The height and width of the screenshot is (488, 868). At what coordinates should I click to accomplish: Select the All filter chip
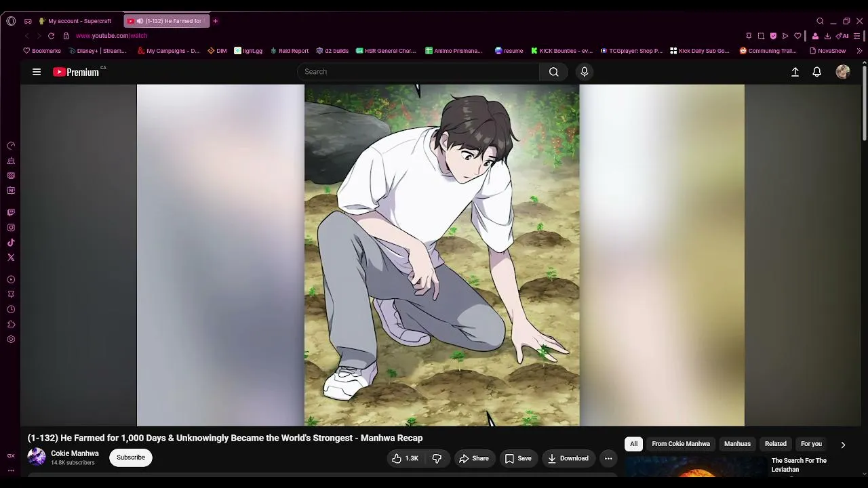click(633, 444)
